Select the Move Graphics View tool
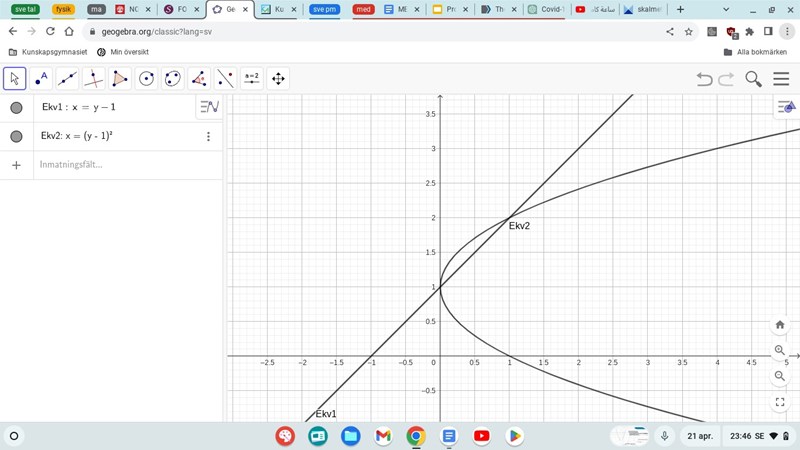The image size is (800, 450). pyautogui.click(x=278, y=78)
